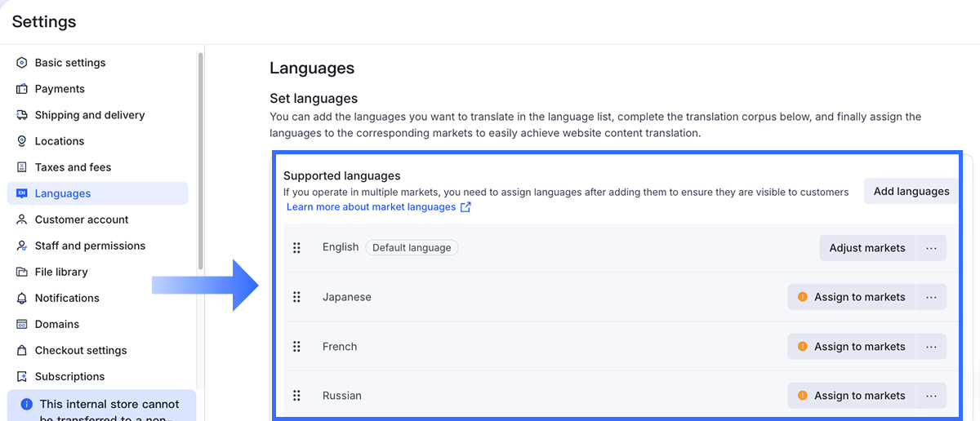Click Adjust markets for English
The image size is (980, 421).
pos(867,248)
